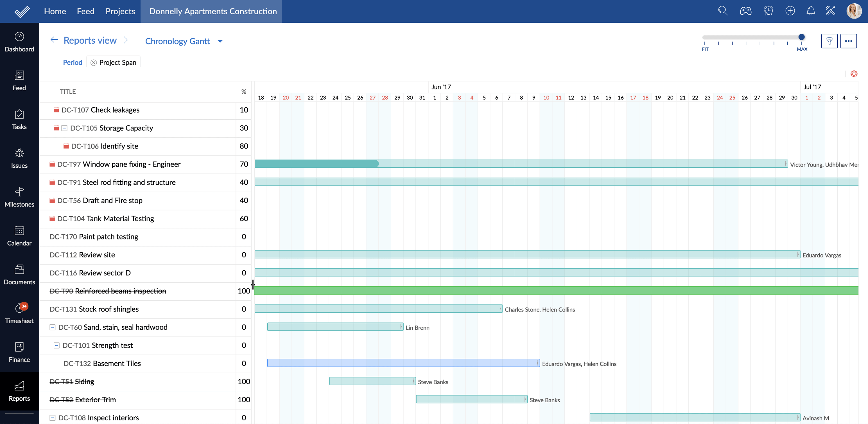
Task: Click the filter funnel icon
Action: click(829, 41)
